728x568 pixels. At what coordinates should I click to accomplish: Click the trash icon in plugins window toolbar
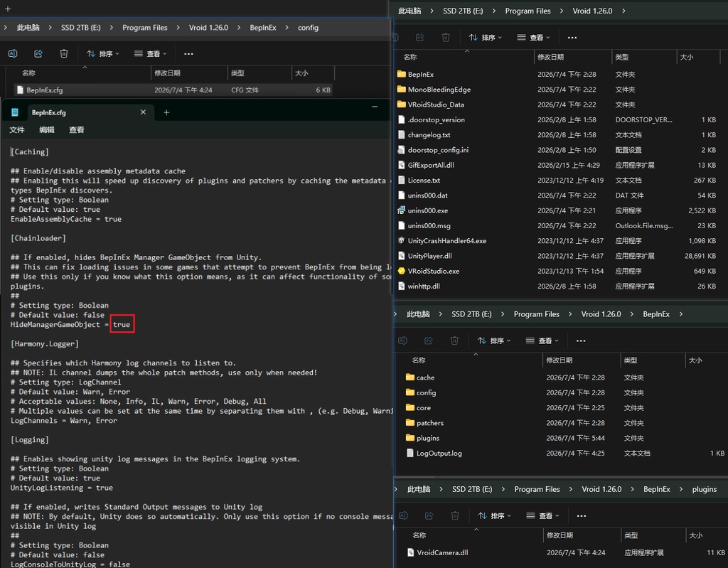(x=455, y=515)
